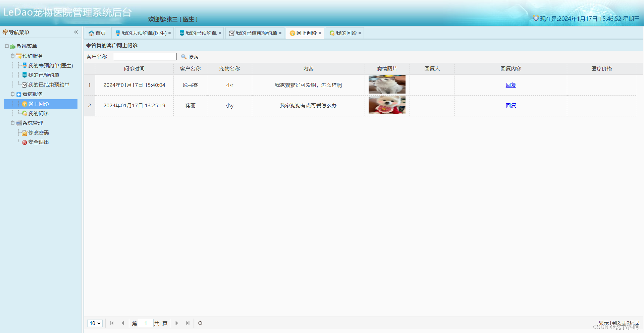Click customer name 说书客
The width and height of the screenshot is (644, 333).
[x=190, y=85]
